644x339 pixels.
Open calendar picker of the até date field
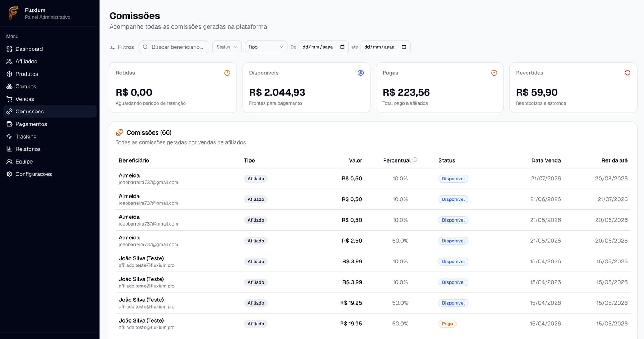click(x=404, y=47)
